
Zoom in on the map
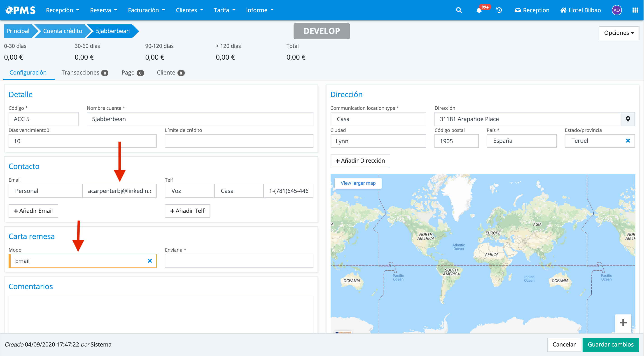(623, 323)
